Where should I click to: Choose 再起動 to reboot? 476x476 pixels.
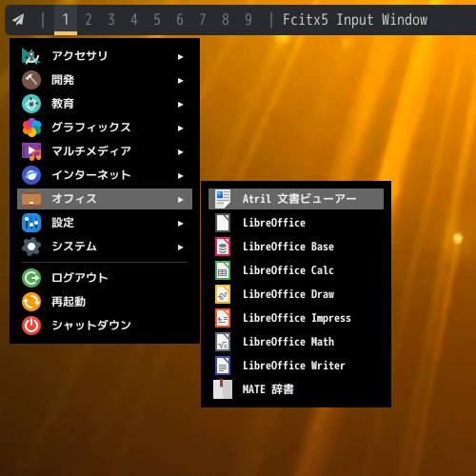[105, 302]
